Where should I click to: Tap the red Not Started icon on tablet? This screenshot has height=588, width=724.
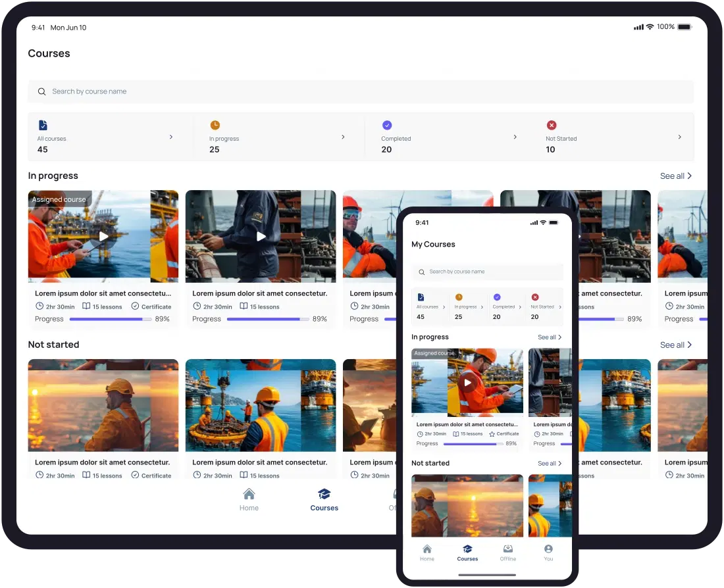pyautogui.click(x=552, y=125)
